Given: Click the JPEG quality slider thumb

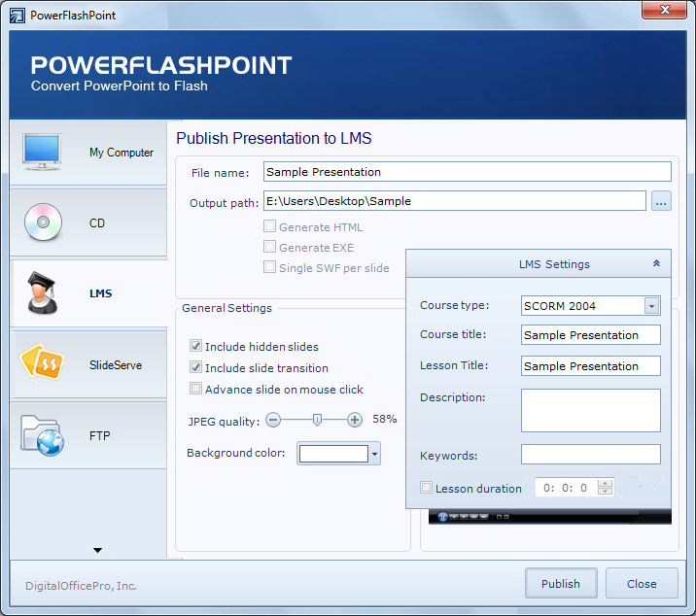Looking at the screenshot, I should 317,420.
